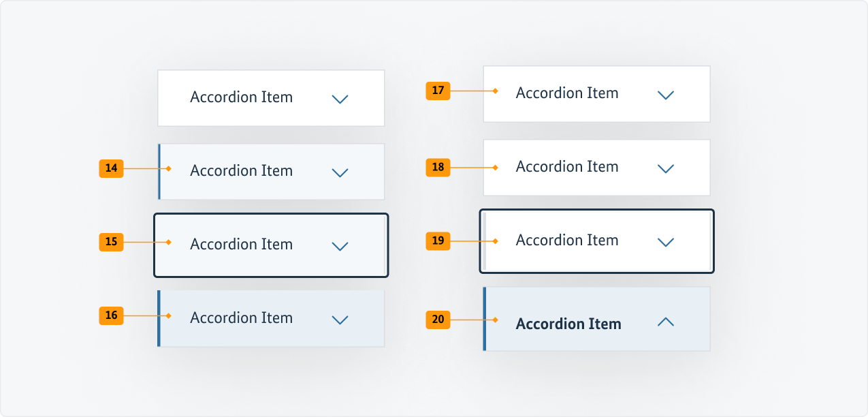Click orange annotation badge 18
868x417 pixels.
438,167
